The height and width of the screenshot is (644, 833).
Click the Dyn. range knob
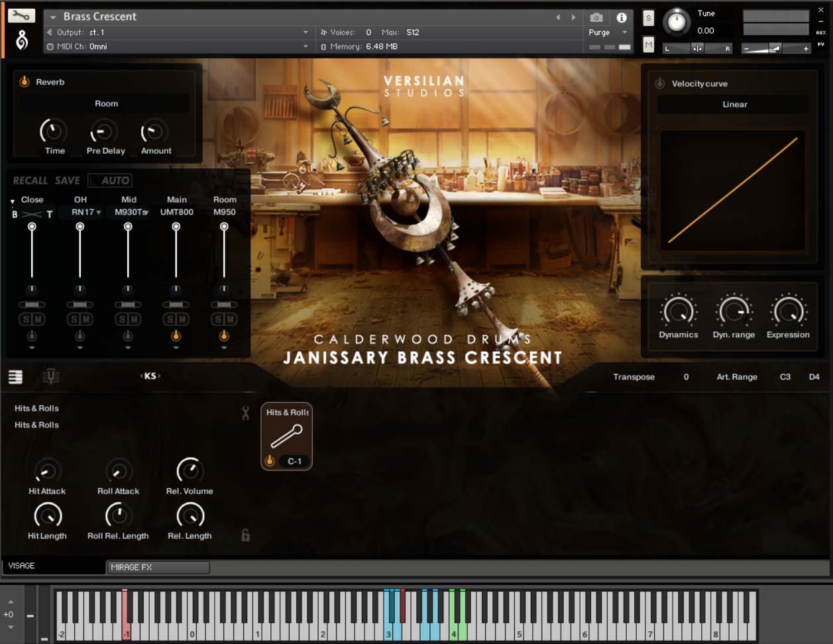tap(733, 311)
